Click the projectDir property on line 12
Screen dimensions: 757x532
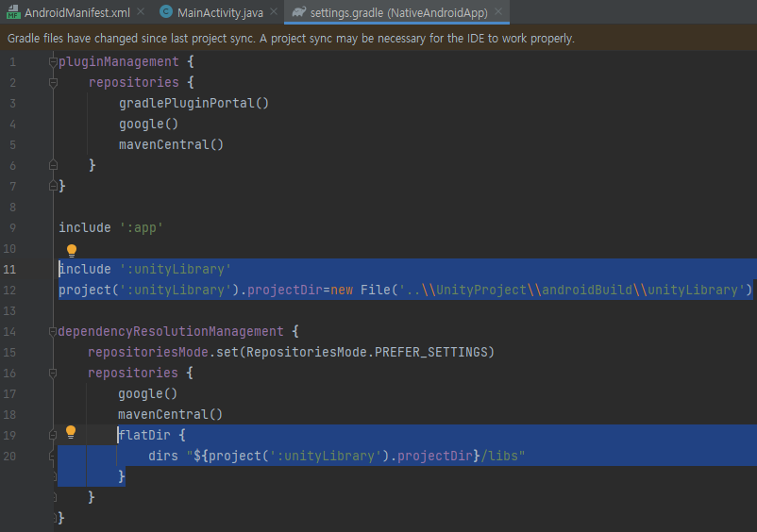click(285, 290)
